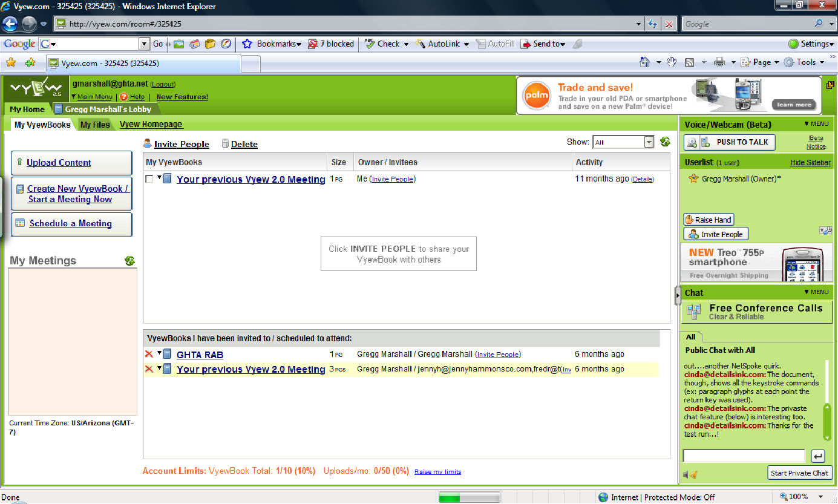The width and height of the screenshot is (838, 504).
Task: Collapse sidebar with the divider arrow
Action: [678, 295]
